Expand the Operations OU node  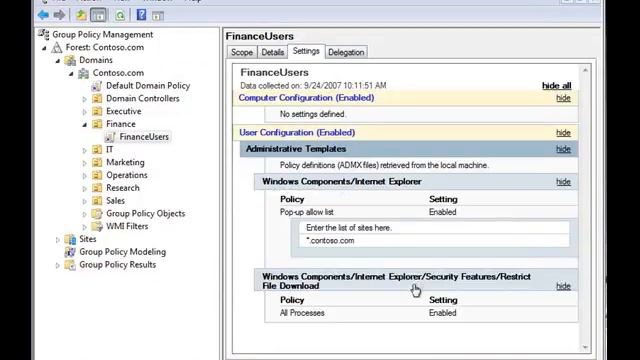click(84, 176)
